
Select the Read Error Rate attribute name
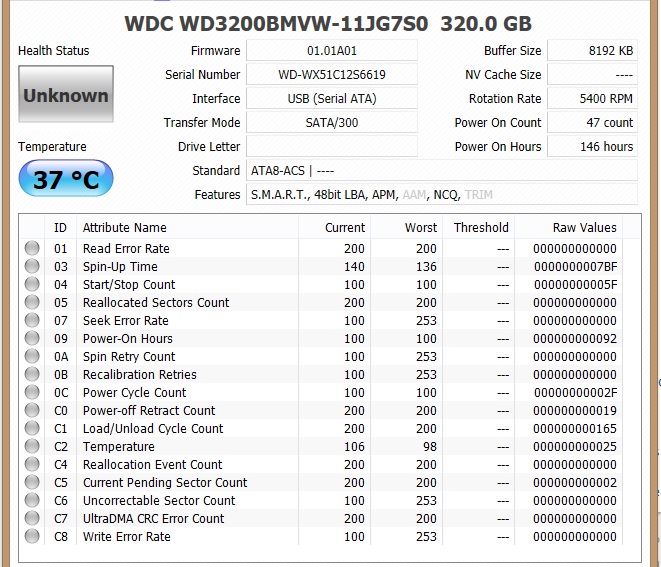[x=126, y=249]
